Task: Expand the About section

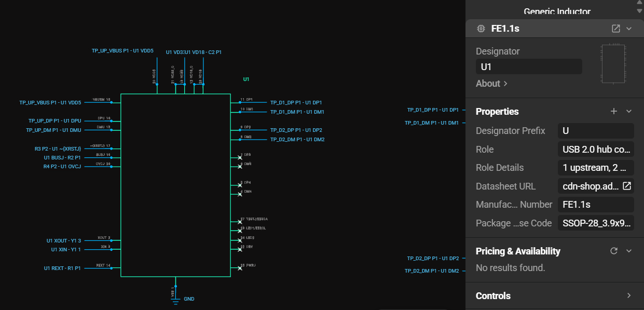Action: 491,84
